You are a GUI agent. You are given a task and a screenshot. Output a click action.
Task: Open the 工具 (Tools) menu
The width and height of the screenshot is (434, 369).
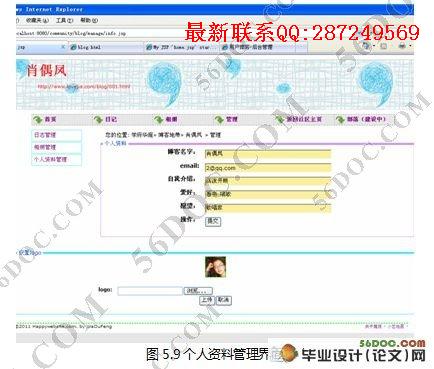64,21
